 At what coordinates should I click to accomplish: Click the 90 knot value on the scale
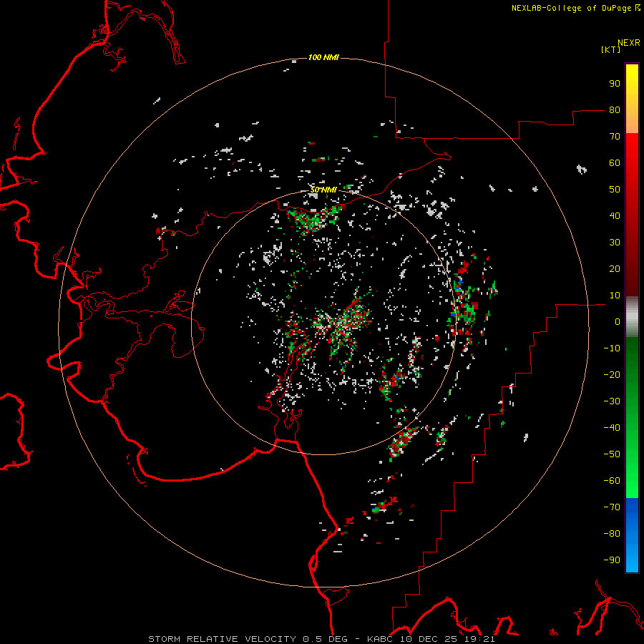click(x=615, y=84)
